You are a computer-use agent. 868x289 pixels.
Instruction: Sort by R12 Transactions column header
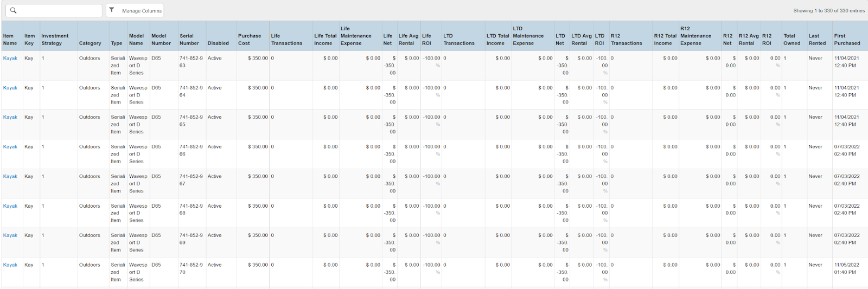(x=626, y=40)
